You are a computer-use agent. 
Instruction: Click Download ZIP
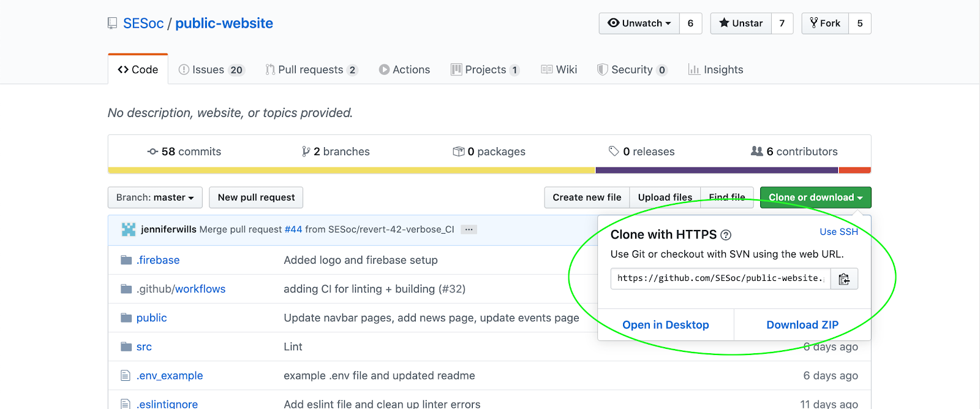click(802, 325)
